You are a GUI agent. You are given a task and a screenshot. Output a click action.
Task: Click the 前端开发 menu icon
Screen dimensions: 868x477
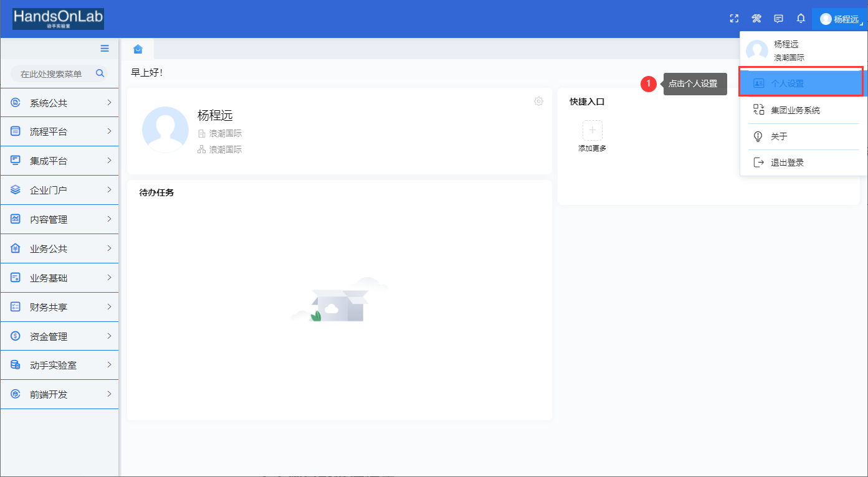pyautogui.click(x=16, y=394)
